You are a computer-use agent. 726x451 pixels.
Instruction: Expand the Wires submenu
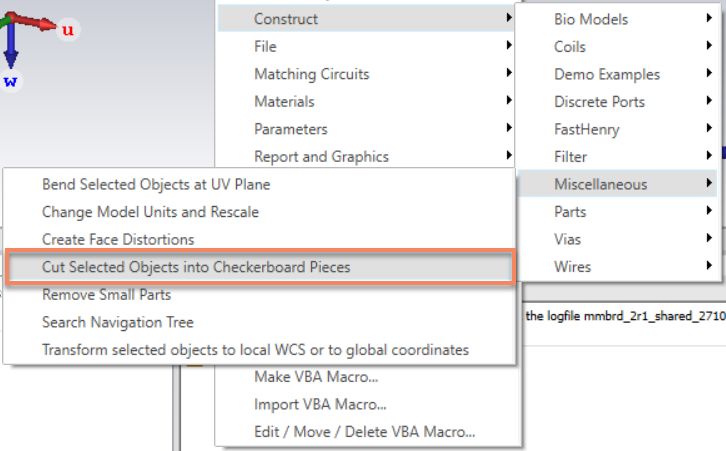(x=618, y=267)
